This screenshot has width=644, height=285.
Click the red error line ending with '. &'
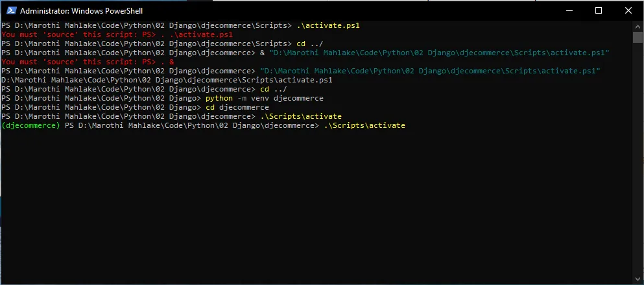(x=88, y=62)
